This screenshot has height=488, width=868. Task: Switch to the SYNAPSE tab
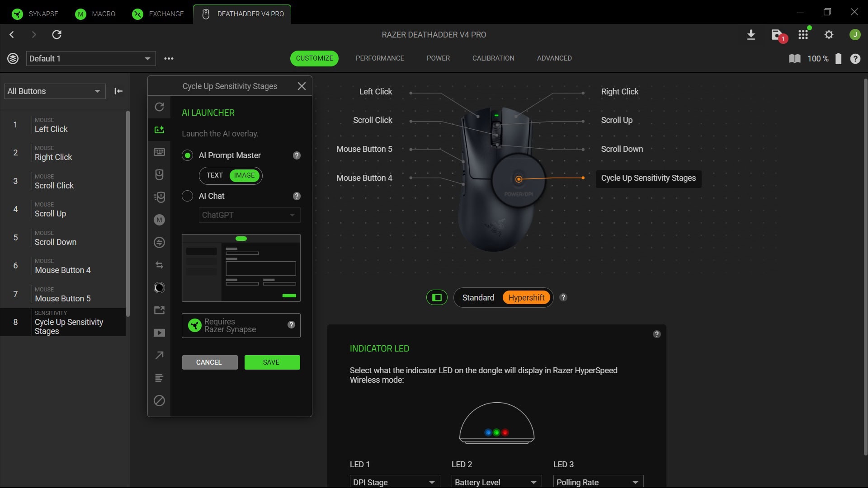tap(35, 14)
